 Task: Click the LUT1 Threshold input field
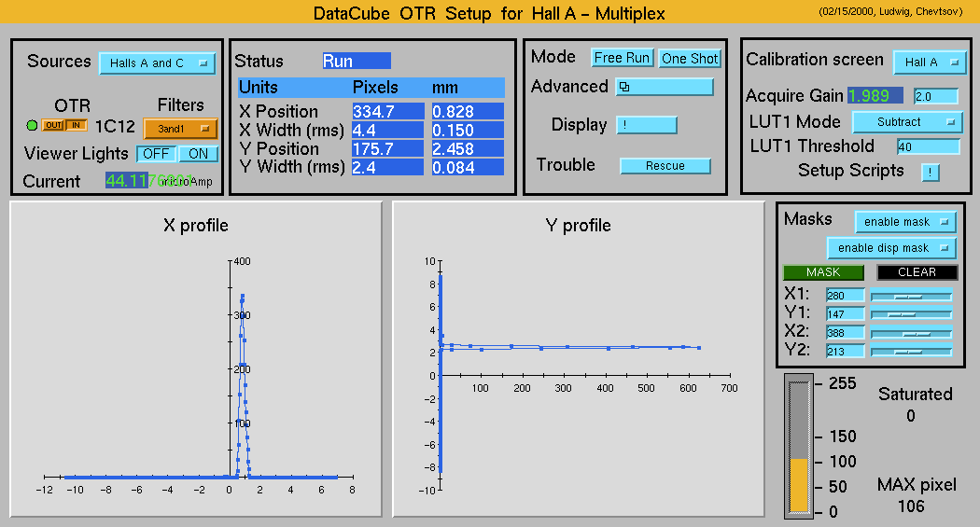[928, 146]
